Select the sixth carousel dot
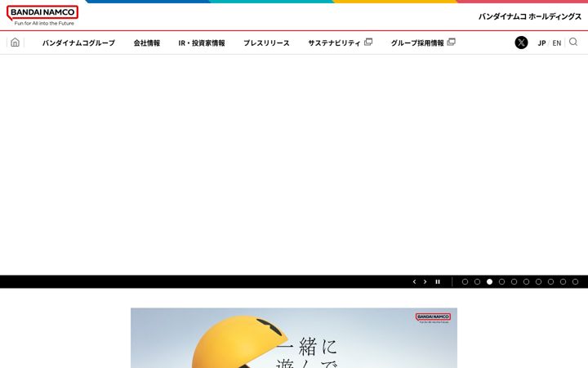The height and width of the screenshot is (368, 588). click(526, 281)
